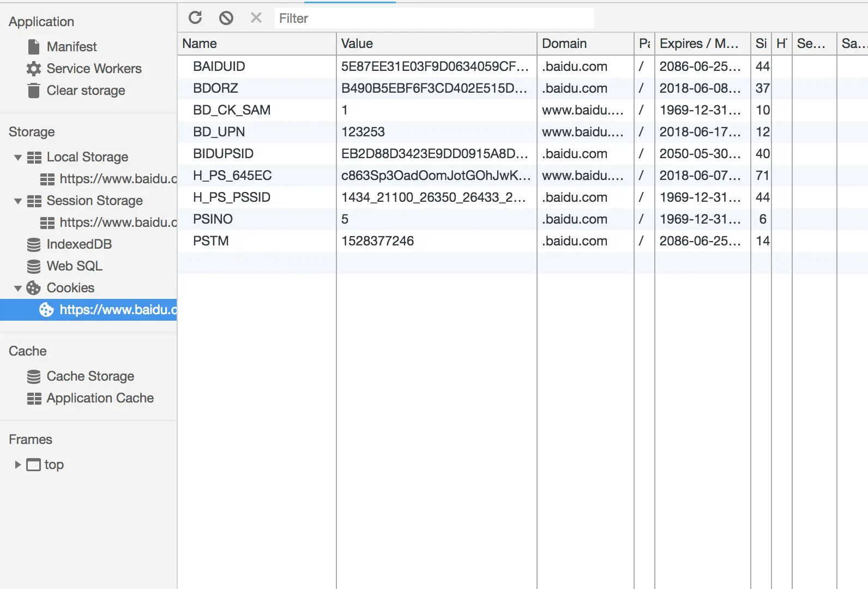
Task: Click the Web SQL database icon
Action: pyautogui.click(x=34, y=266)
